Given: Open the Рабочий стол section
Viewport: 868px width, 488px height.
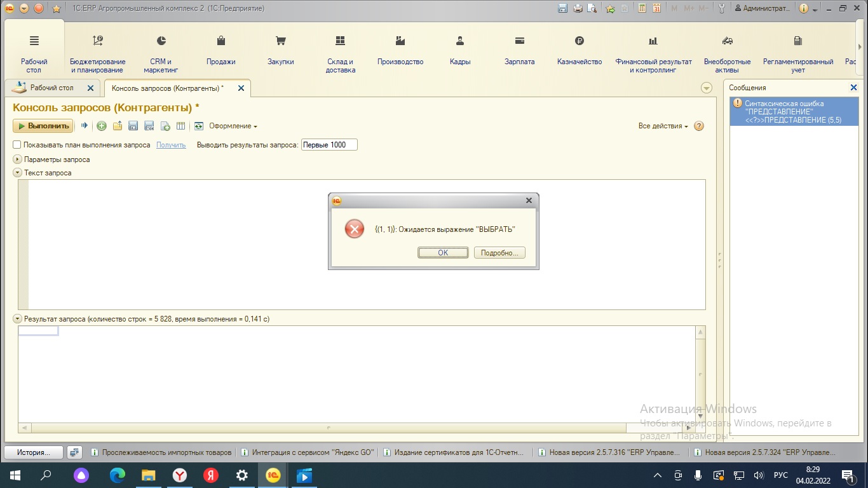Looking at the screenshot, I should (x=34, y=54).
